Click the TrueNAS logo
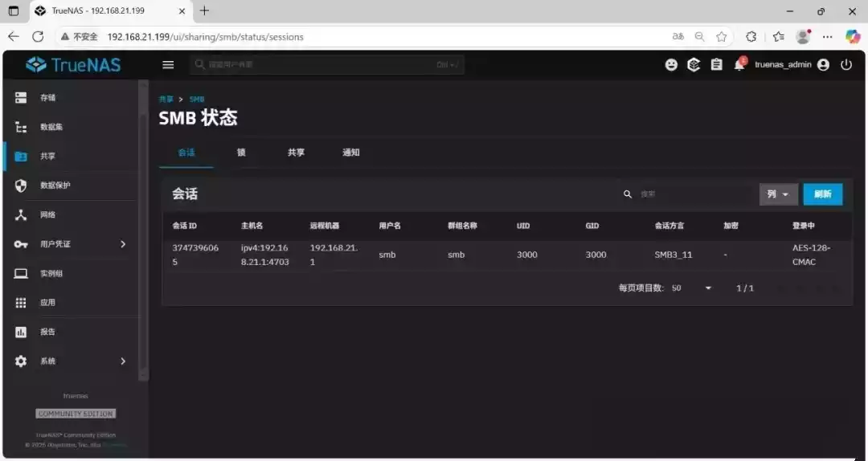Image resolution: width=868 pixels, height=461 pixels. tap(72, 65)
